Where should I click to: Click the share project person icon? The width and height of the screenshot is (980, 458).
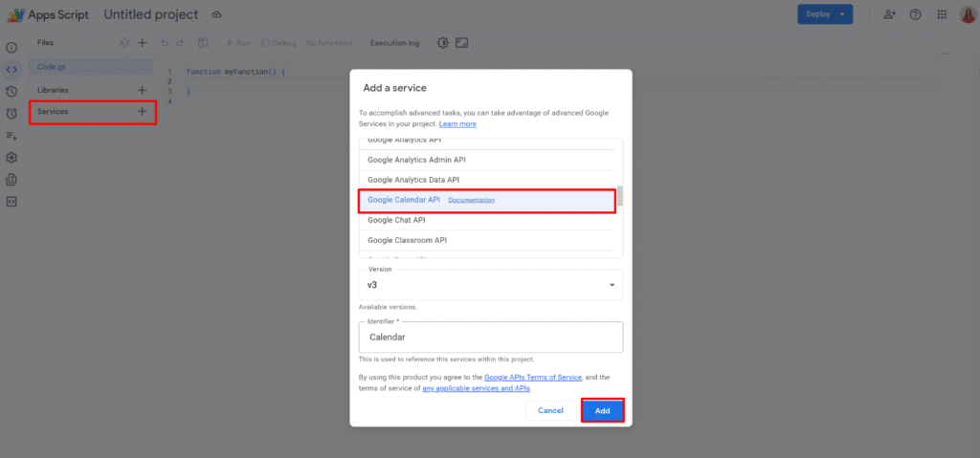pyautogui.click(x=890, y=14)
